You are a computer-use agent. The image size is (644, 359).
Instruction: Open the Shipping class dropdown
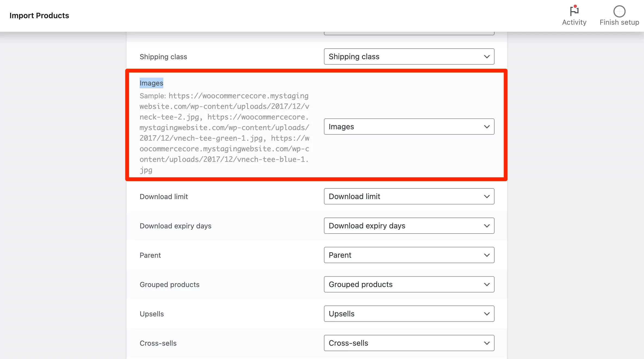pyautogui.click(x=409, y=56)
